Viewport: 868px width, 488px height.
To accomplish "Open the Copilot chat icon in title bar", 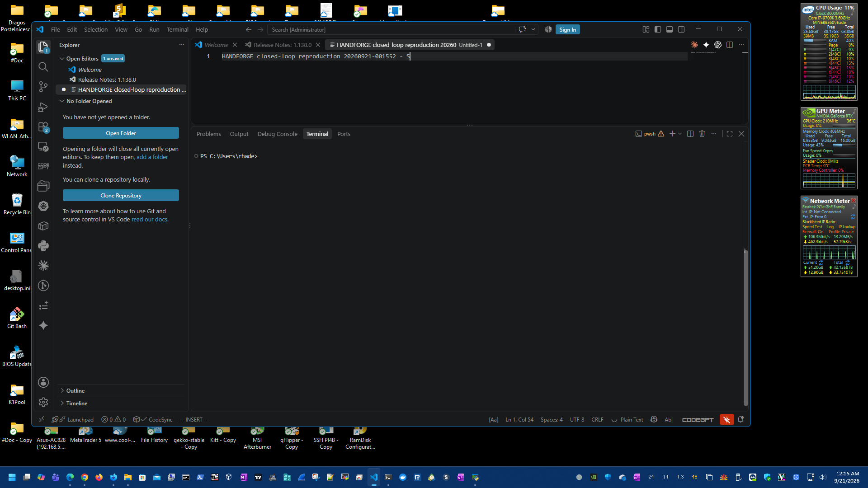I will click(523, 29).
